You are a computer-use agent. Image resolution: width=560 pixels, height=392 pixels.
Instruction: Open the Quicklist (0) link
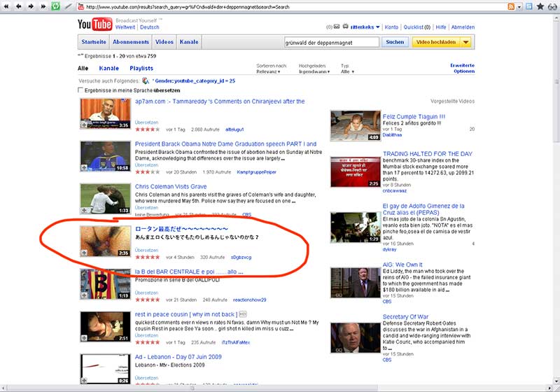pyautogui.click(x=417, y=27)
